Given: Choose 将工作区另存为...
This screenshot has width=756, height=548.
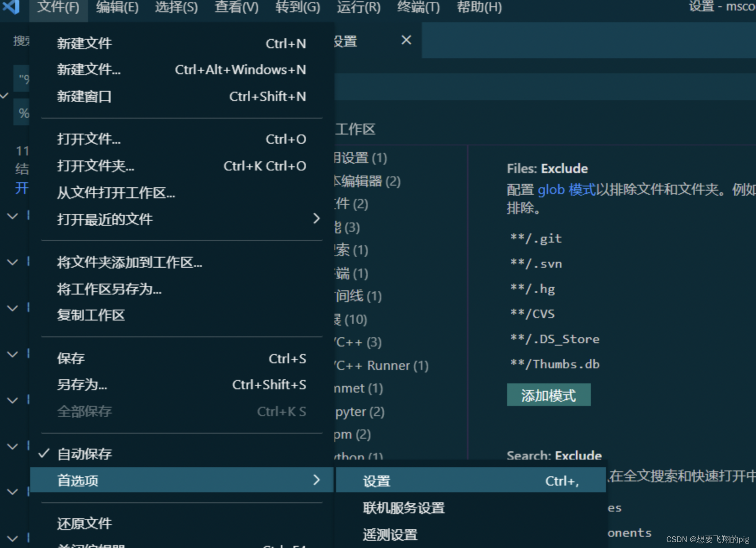Looking at the screenshot, I should click(181, 289).
